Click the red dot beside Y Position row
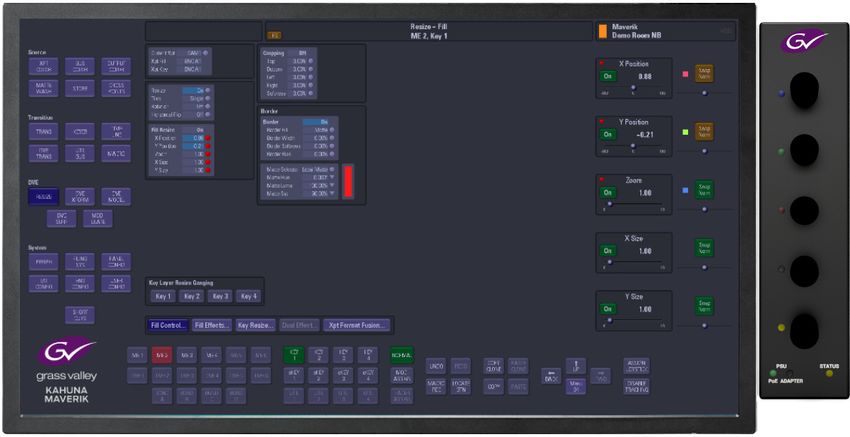Image resolution: width=850 pixels, height=437 pixels. coord(208,146)
